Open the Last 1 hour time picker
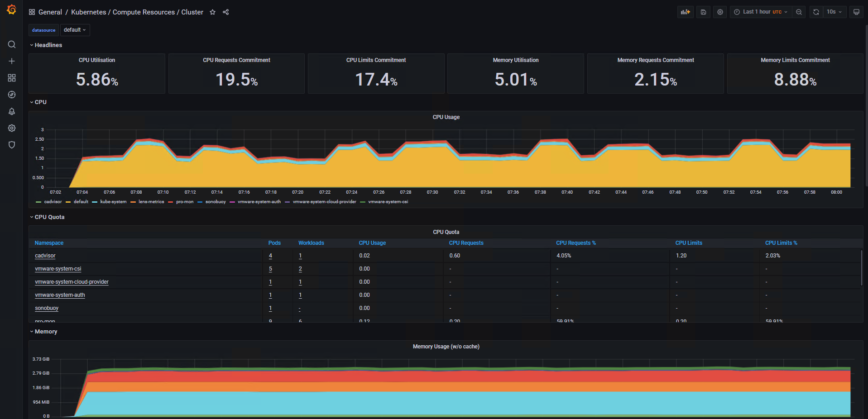Screen dimensions: 868x419 coord(761,12)
